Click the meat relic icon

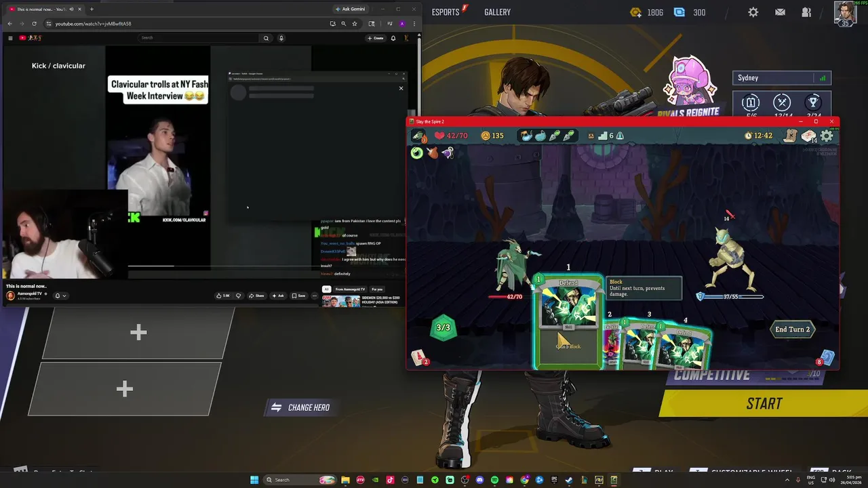coord(432,153)
